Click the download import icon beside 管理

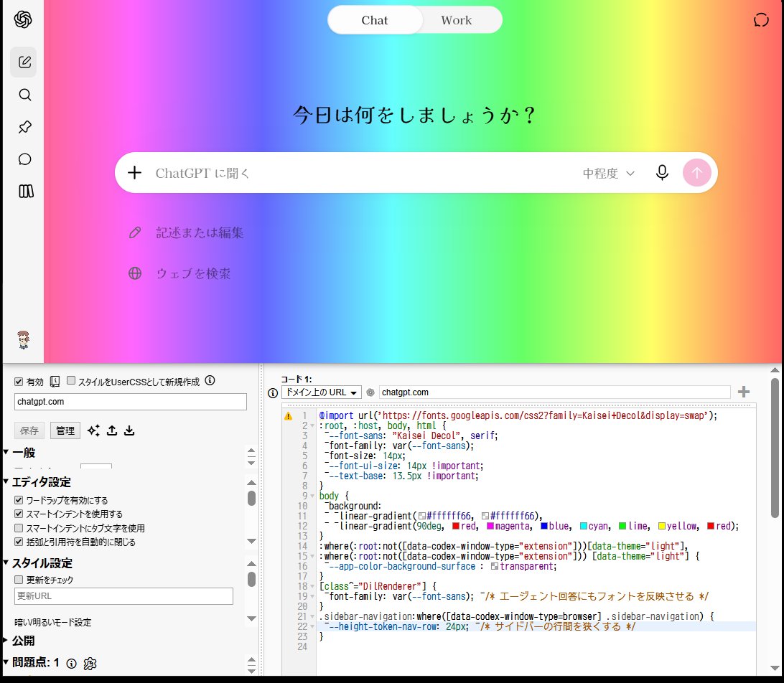pos(129,430)
